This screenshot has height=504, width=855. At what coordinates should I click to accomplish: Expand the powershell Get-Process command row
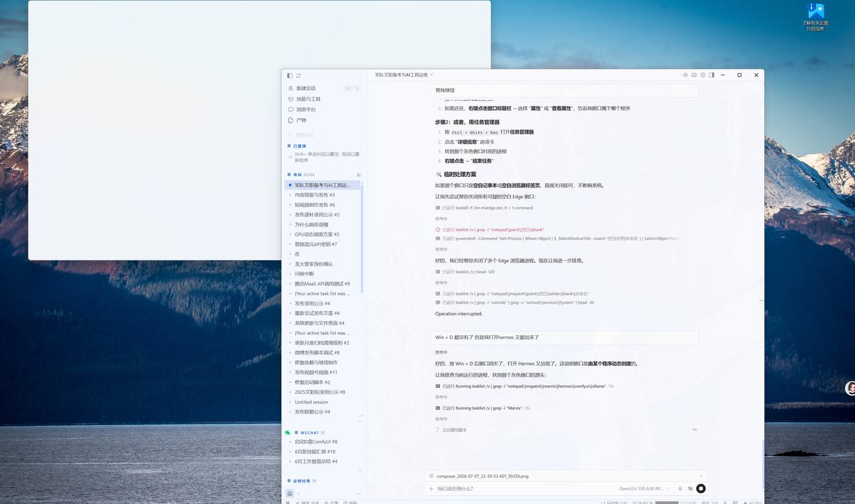(558, 238)
